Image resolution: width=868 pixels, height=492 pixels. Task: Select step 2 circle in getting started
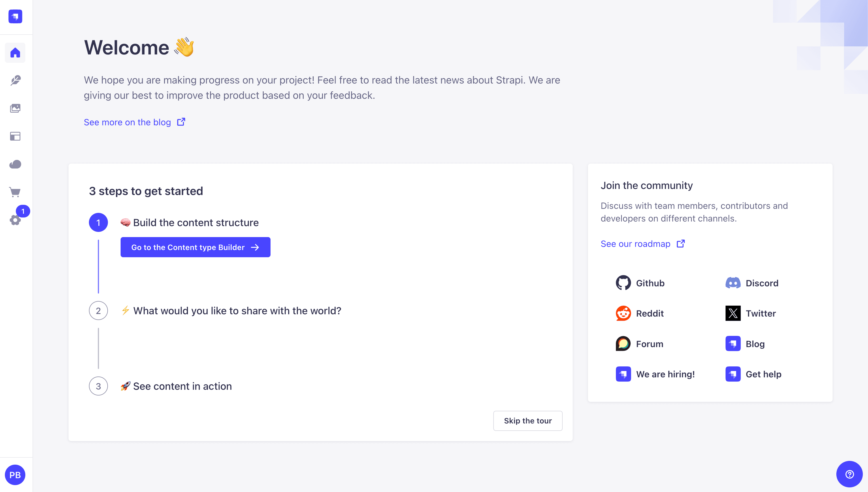pyautogui.click(x=98, y=311)
